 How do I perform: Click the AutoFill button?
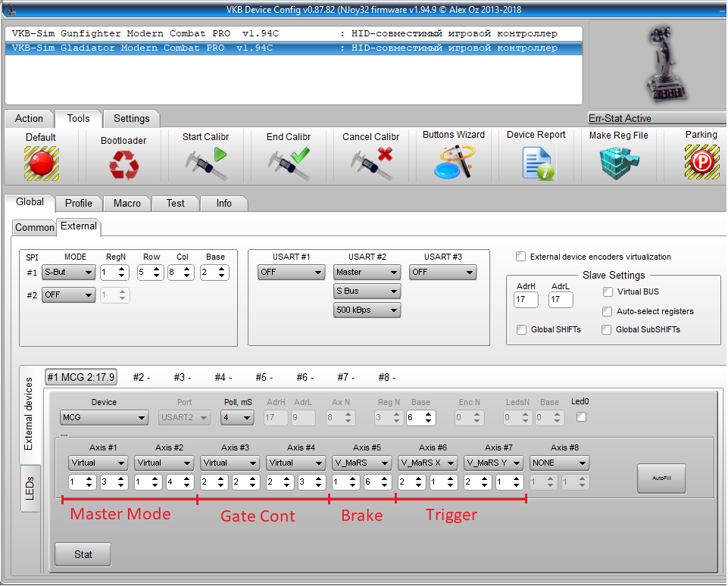pyautogui.click(x=662, y=478)
